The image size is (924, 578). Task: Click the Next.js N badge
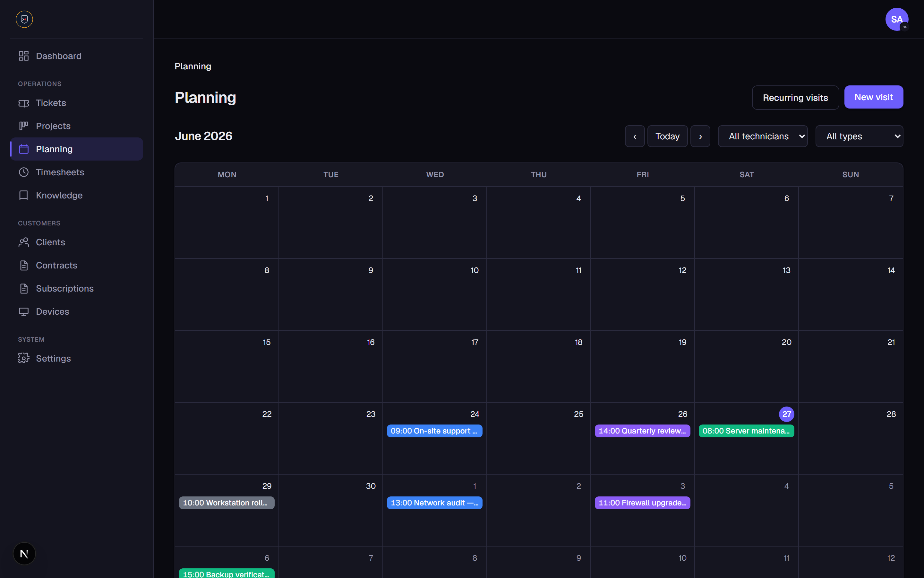pyautogui.click(x=24, y=554)
